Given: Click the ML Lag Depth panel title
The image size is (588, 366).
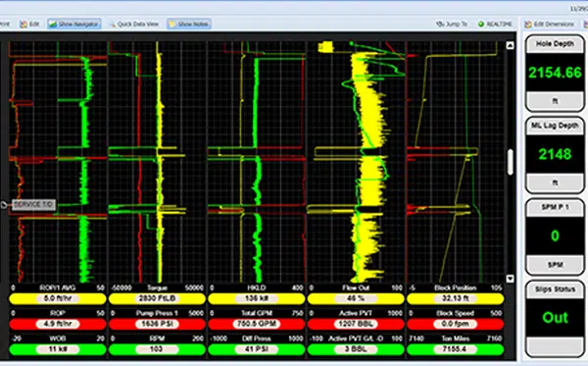Looking at the screenshot, I should [x=555, y=126].
